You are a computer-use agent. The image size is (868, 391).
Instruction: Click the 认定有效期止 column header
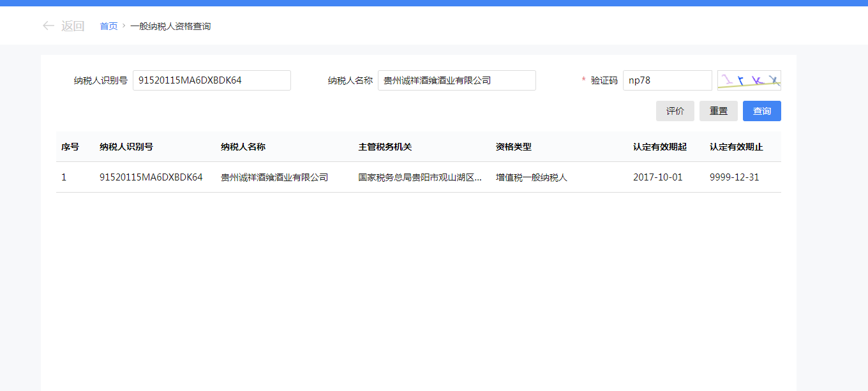[x=736, y=147]
